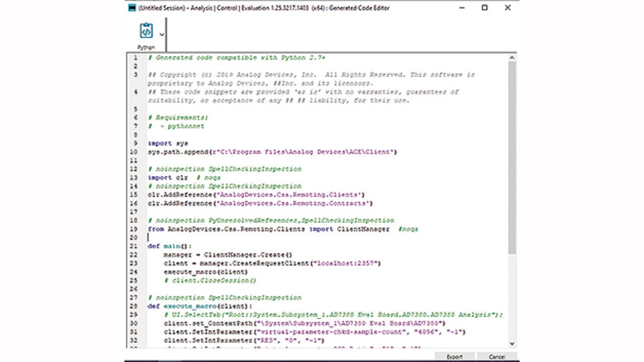This screenshot has width=644, height=362.
Task: Click the sys.path.append code line
Action: [x=272, y=152]
